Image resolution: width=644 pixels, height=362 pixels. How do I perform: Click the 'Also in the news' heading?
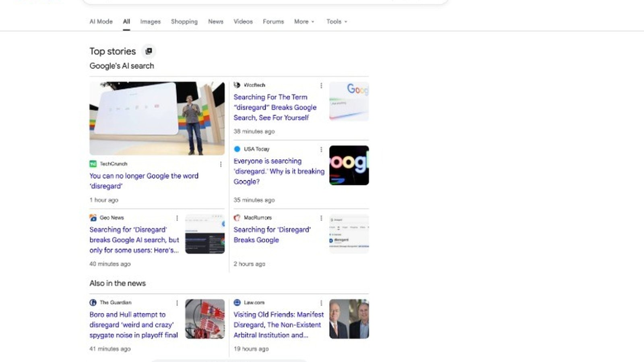point(118,283)
